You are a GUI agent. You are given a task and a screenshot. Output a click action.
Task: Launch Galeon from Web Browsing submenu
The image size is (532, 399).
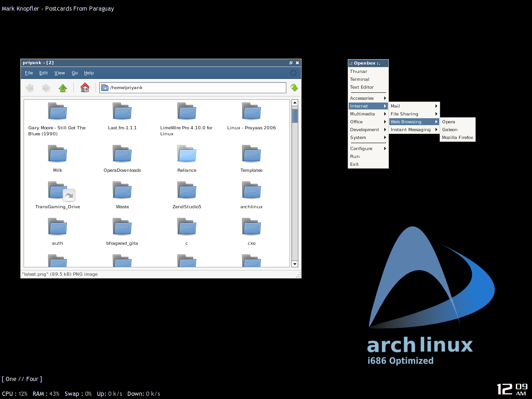click(457, 129)
